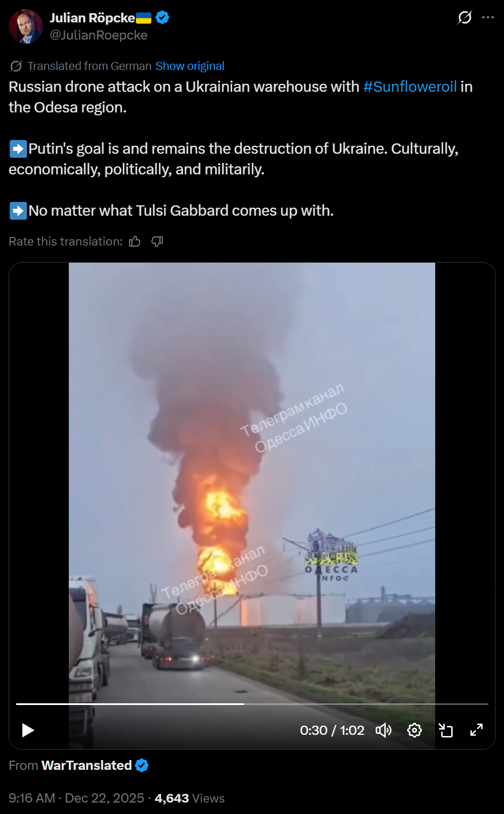
Task: Rate translation with thumbs down
Action: [157, 242]
